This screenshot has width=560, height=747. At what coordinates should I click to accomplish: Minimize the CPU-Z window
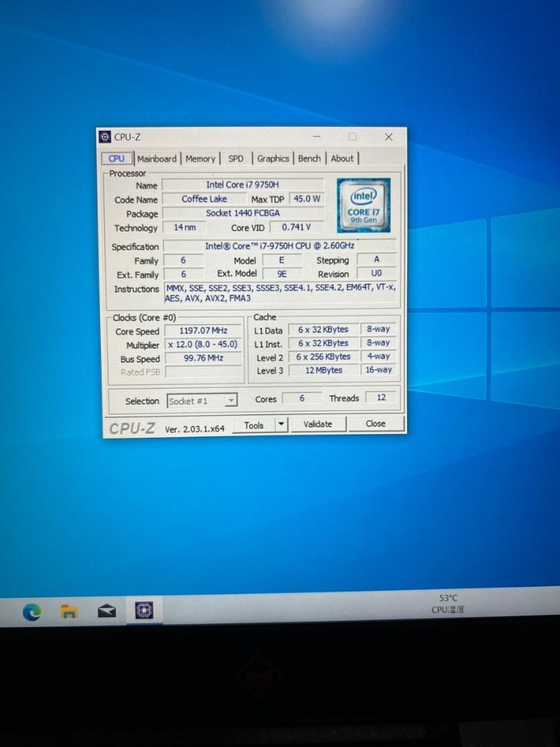point(317,137)
